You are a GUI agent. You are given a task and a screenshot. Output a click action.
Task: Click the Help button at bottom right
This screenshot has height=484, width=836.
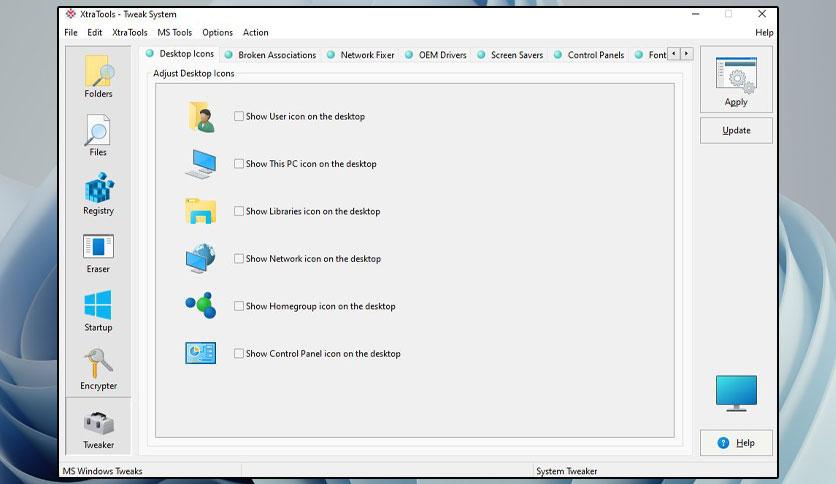[736, 443]
